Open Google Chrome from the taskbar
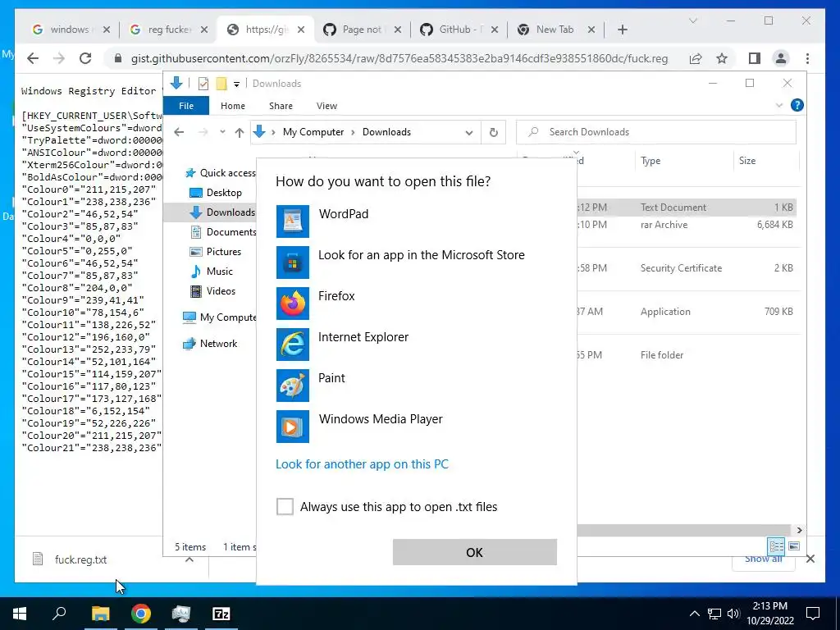Viewport: 840px width, 630px height. click(x=141, y=614)
